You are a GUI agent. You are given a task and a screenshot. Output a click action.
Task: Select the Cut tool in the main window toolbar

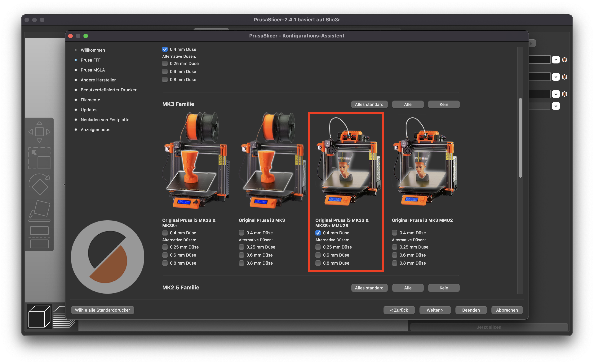[39, 237]
